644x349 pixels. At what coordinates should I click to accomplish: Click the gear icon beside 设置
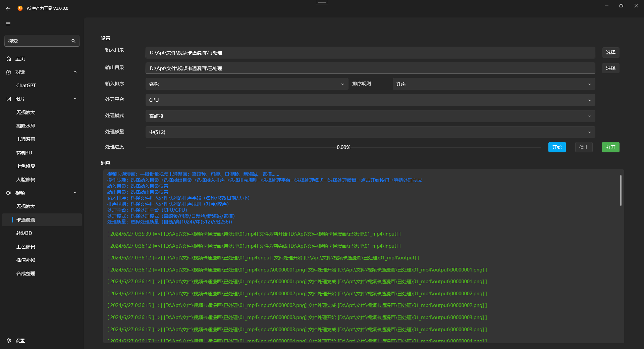9,341
